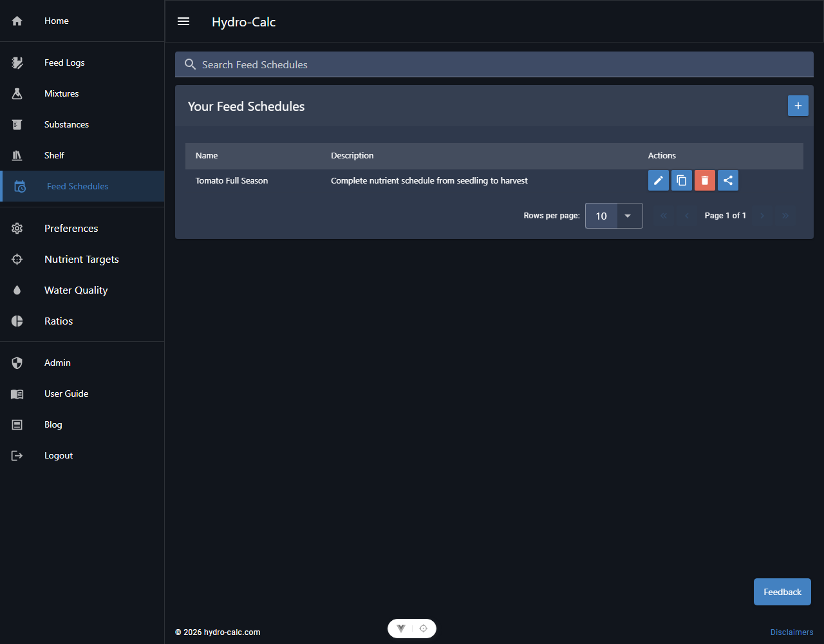Click the Shelf bookshelf icon
This screenshot has height=644, width=824.
tap(17, 155)
